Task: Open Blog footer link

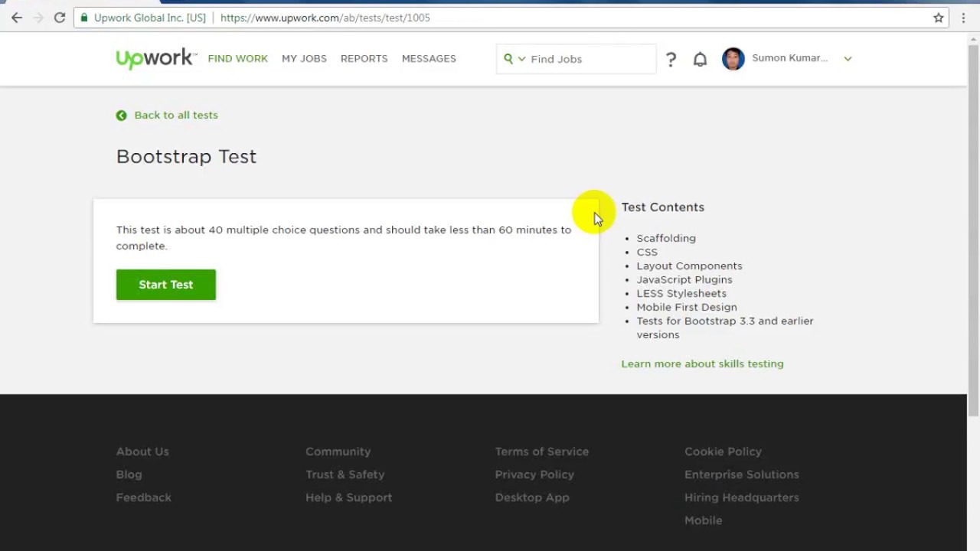Action: 129,474
